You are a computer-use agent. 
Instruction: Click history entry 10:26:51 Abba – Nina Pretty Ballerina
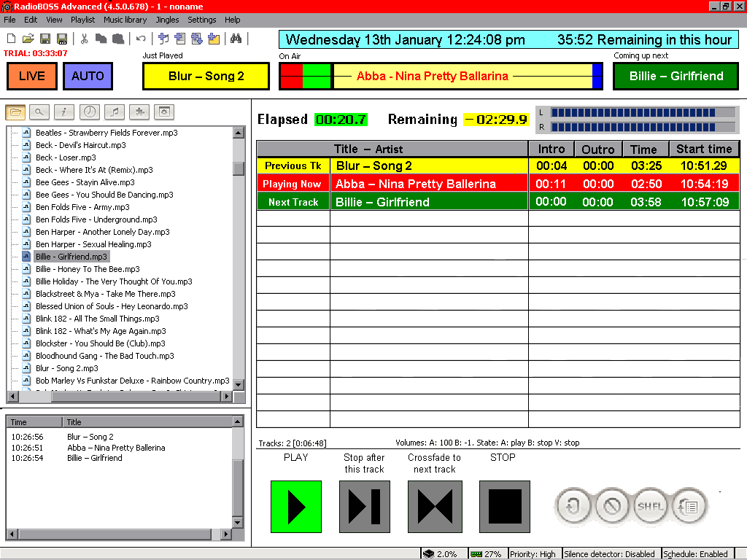88,448
